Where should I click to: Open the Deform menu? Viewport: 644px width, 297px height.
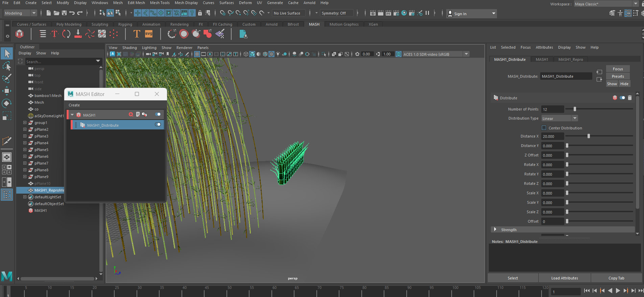click(245, 3)
